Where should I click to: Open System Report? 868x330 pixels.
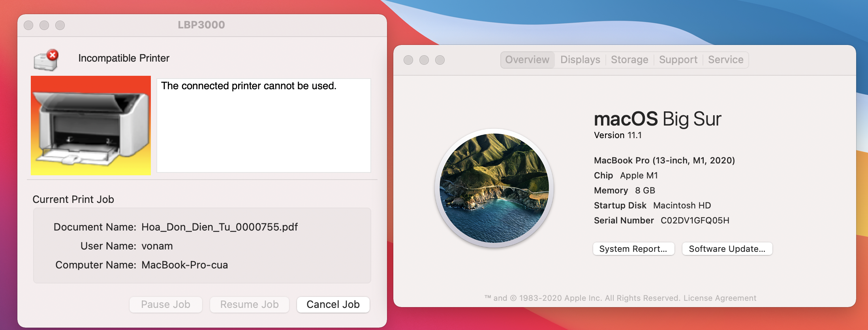click(633, 249)
